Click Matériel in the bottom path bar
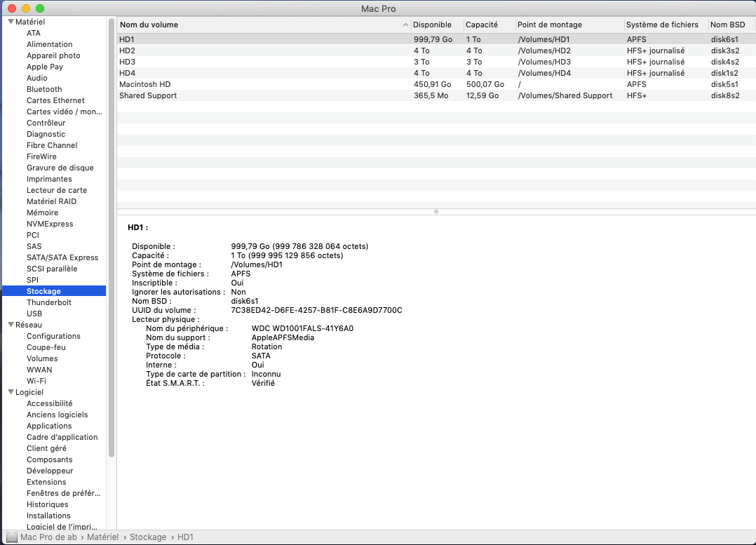This screenshot has height=545, width=756. tap(102, 537)
